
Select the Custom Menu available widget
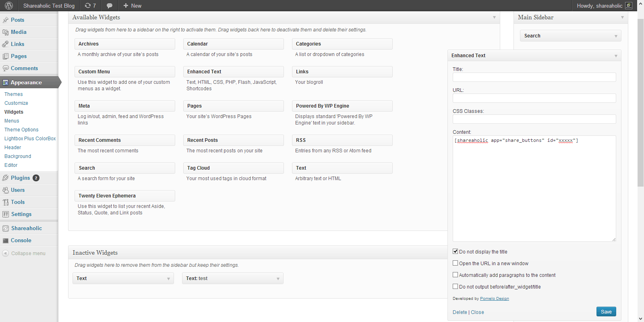click(125, 72)
